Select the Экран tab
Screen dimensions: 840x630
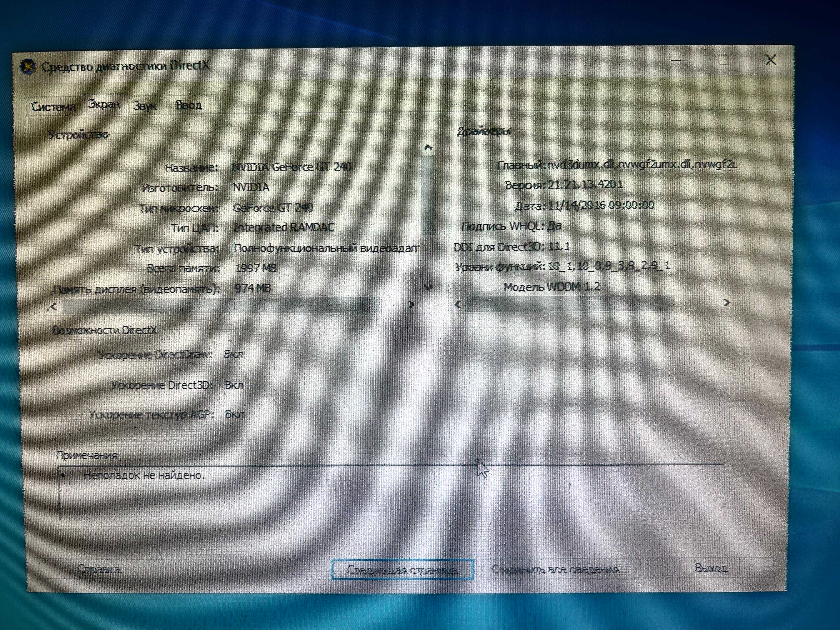coord(104,104)
